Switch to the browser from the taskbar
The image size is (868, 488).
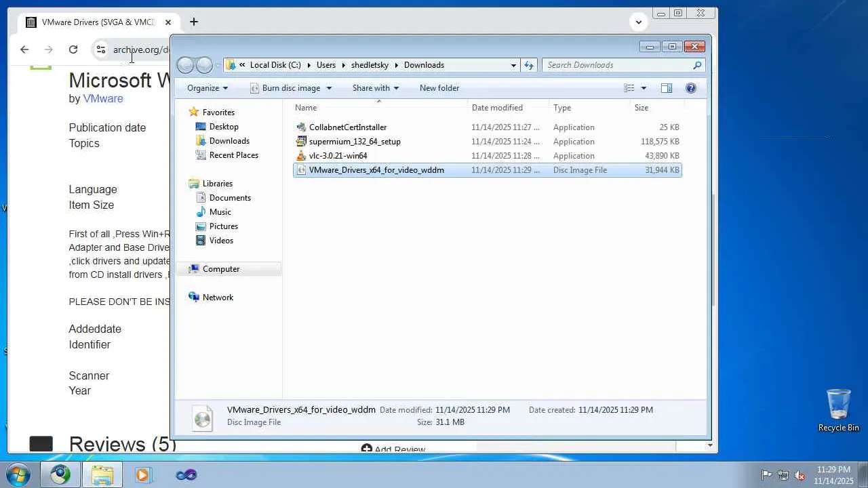tap(60, 474)
